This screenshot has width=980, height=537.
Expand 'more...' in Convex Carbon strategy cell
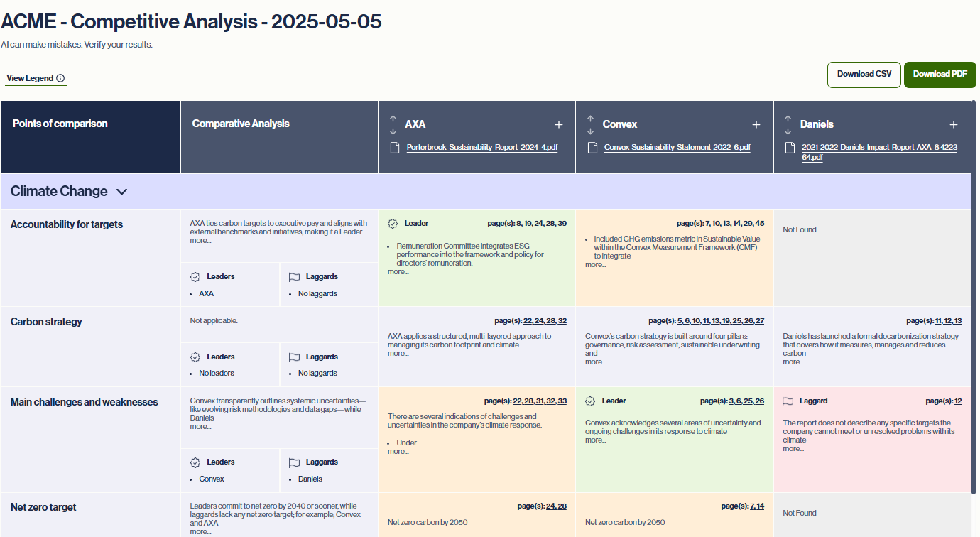click(x=595, y=362)
